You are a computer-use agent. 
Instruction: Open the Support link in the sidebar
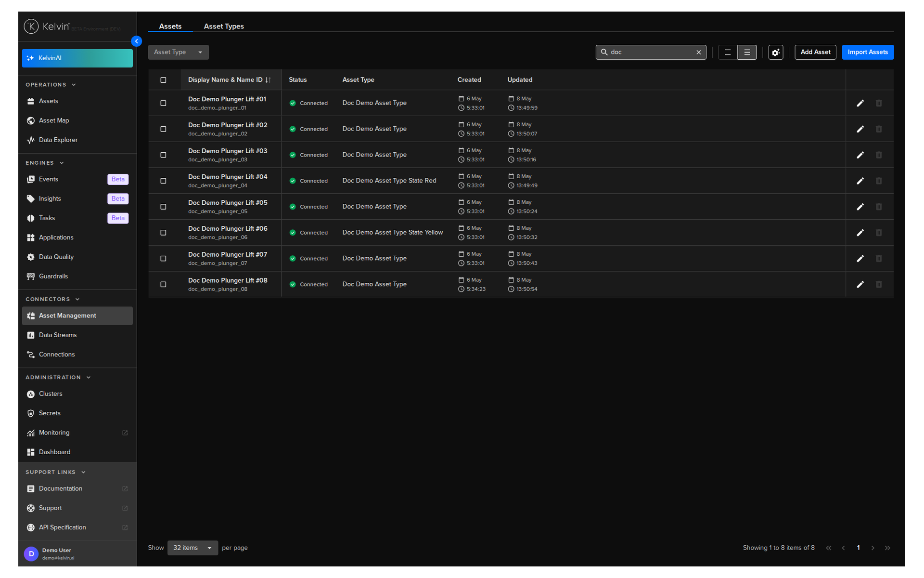coord(77,508)
